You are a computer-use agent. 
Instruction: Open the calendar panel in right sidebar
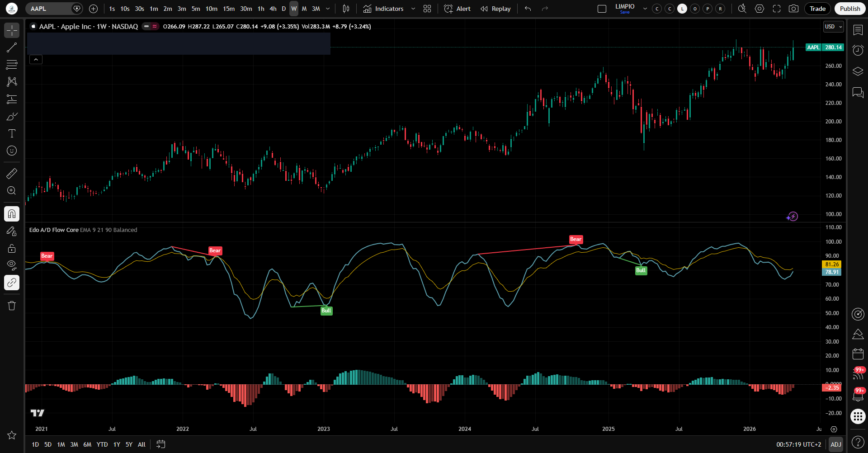click(858, 354)
